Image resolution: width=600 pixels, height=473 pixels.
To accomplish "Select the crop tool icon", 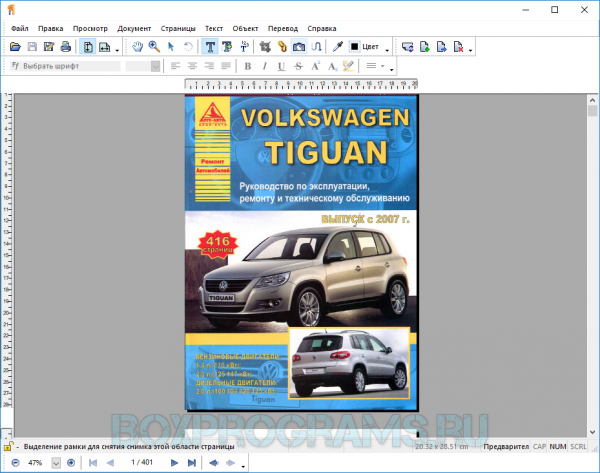I will tap(265, 47).
